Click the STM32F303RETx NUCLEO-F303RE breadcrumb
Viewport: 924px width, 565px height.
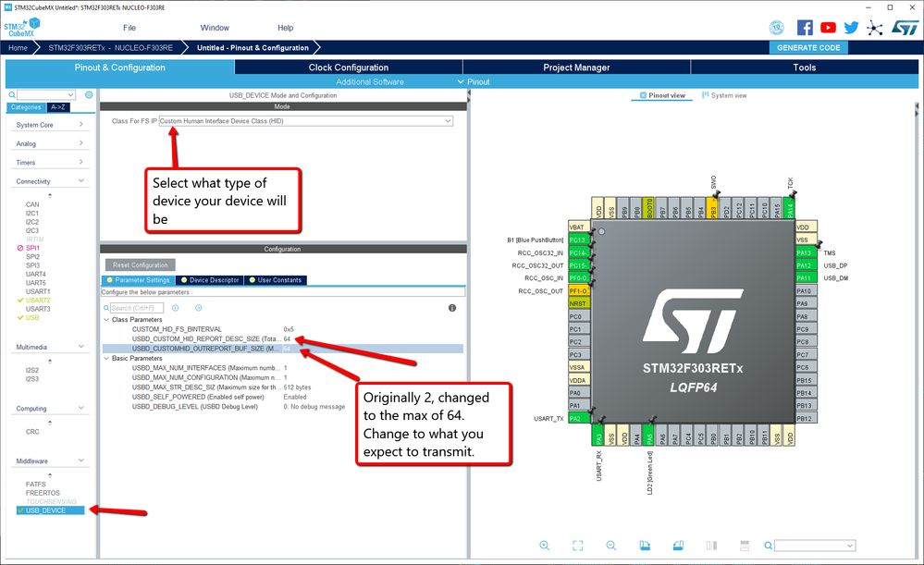(111, 48)
